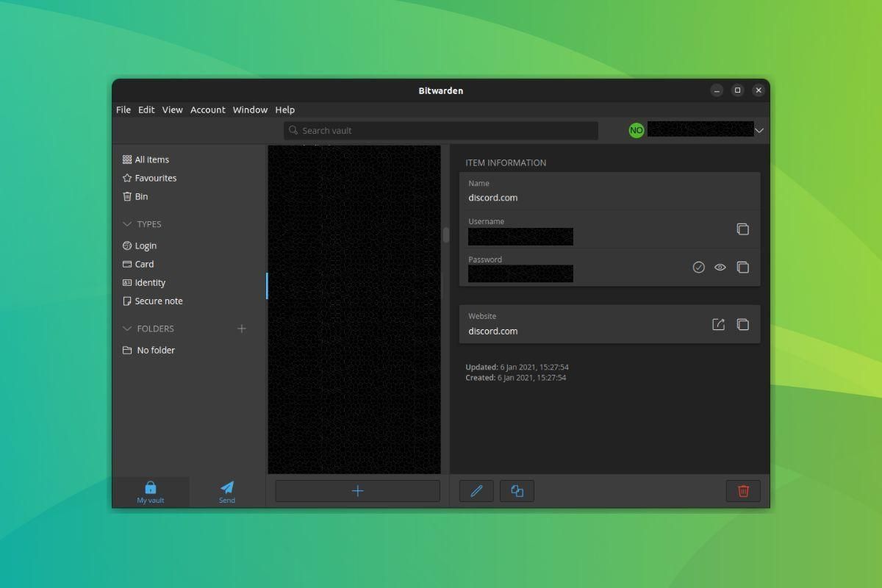Click the discord.com name value
This screenshot has width=882, height=588.
click(493, 198)
